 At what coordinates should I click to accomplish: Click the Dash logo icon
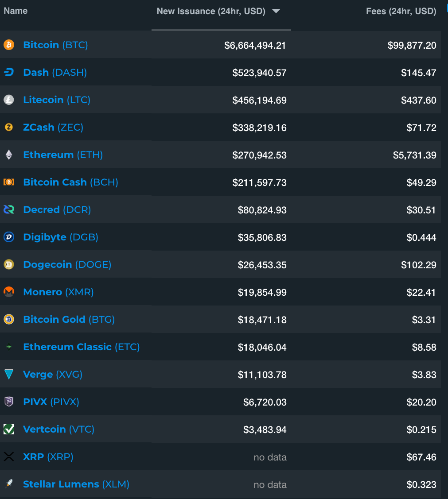[9, 72]
